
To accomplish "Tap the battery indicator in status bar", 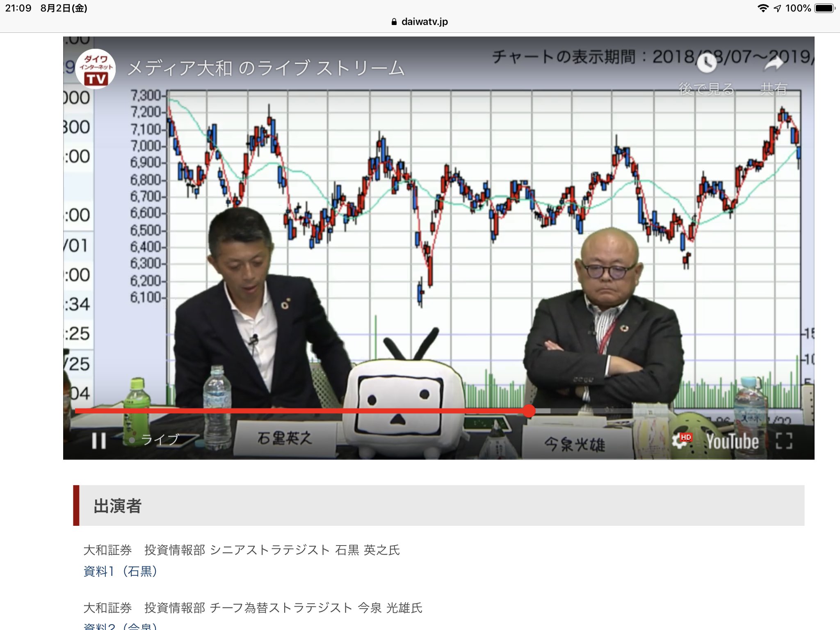I will pos(825,8).
